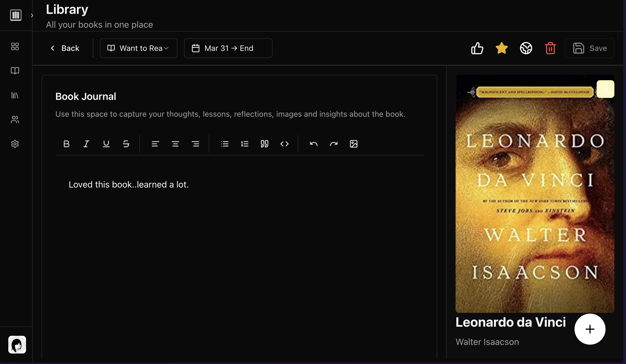Toggle the thumbs-up like icon
Screen dimensions: 626x364
(x=477, y=48)
